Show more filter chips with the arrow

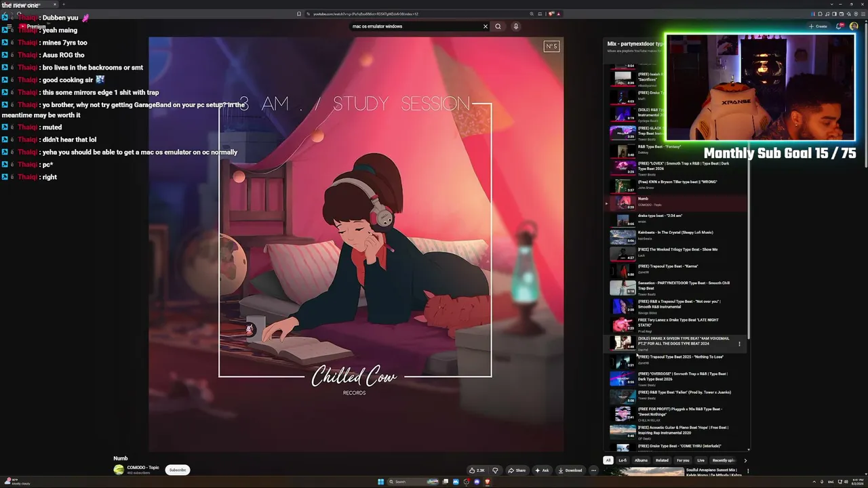click(745, 460)
